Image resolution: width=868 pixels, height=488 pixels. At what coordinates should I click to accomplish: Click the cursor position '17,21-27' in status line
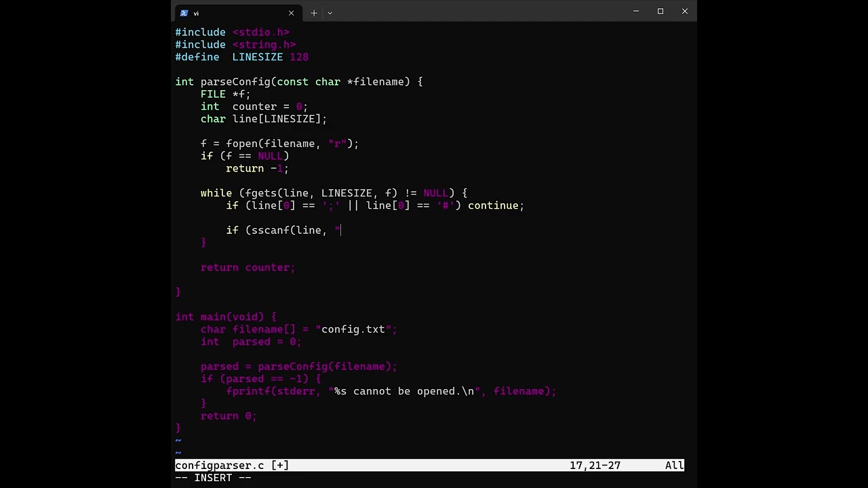pyautogui.click(x=595, y=466)
